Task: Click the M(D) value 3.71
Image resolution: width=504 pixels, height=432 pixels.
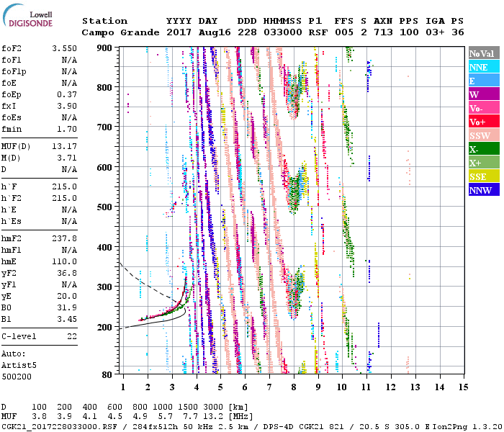Action: pos(67,158)
